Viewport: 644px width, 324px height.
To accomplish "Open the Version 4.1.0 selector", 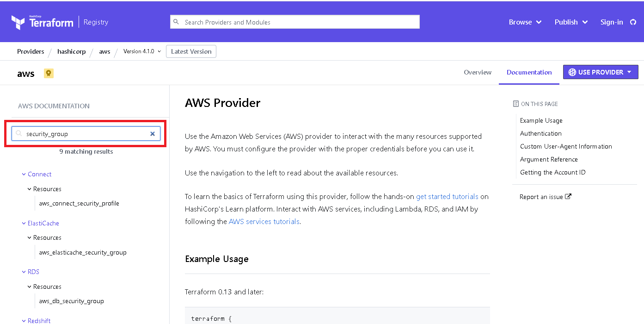I will [142, 51].
